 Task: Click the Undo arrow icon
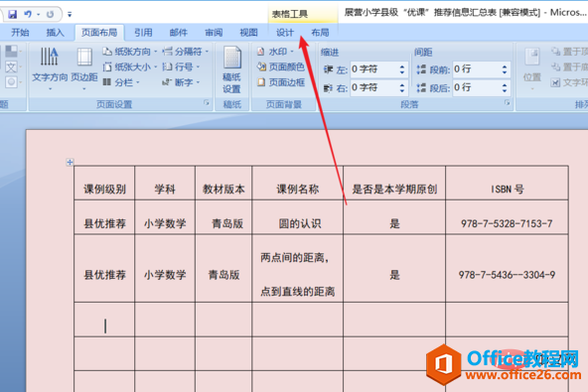coord(28,14)
